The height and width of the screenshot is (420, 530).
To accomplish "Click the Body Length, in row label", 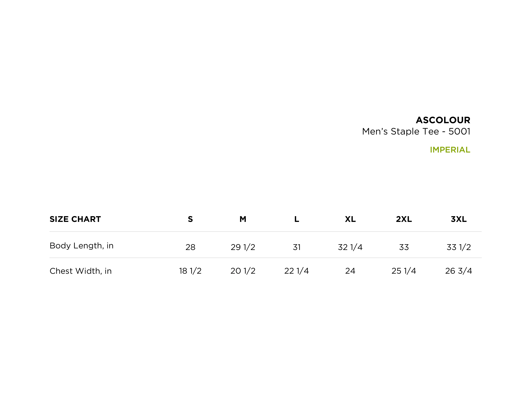I will [82, 246].
